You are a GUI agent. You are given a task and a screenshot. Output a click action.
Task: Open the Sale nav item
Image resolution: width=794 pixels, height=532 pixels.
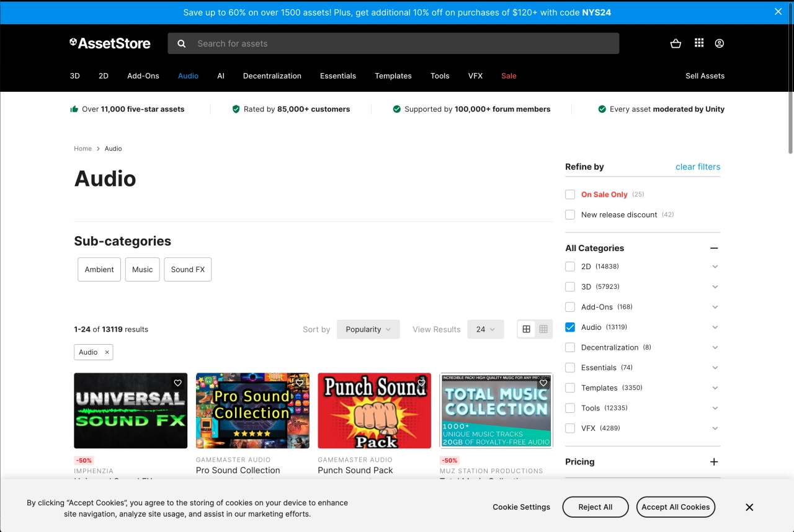[x=509, y=76]
